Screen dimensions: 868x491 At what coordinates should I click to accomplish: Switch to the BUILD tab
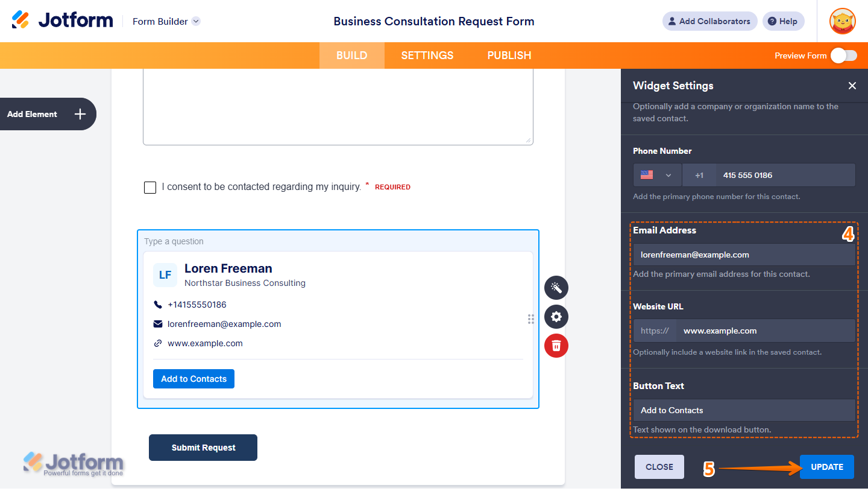pos(351,55)
